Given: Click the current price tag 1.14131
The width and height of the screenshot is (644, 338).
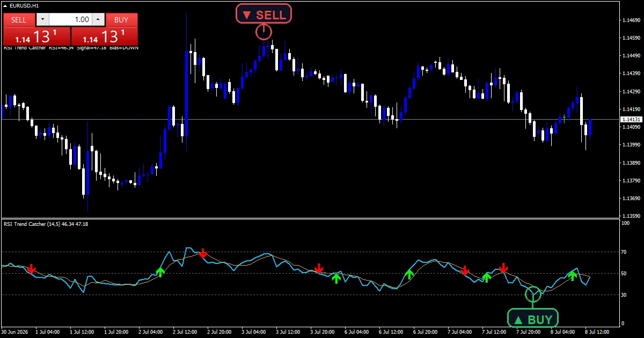Looking at the screenshot, I should click(631, 119).
